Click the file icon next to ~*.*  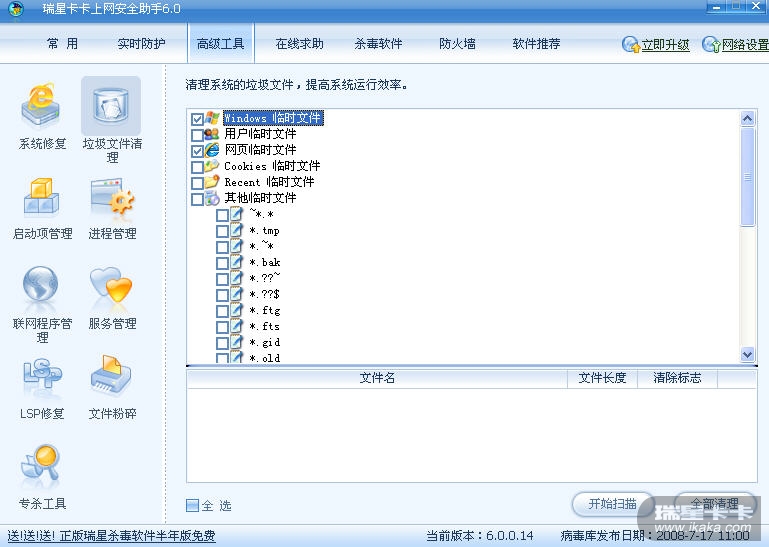237,214
